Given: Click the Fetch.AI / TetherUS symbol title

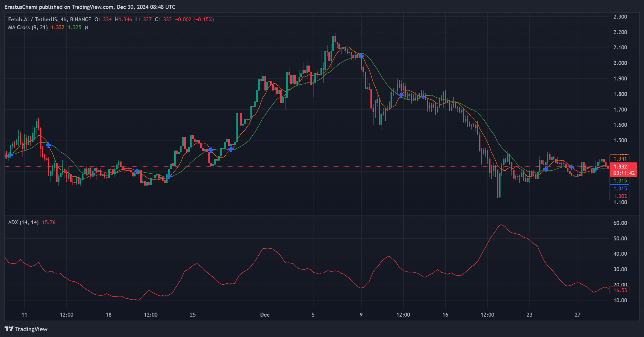Looking at the screenshot, I should pyautogui.click(x=32, y=20).
